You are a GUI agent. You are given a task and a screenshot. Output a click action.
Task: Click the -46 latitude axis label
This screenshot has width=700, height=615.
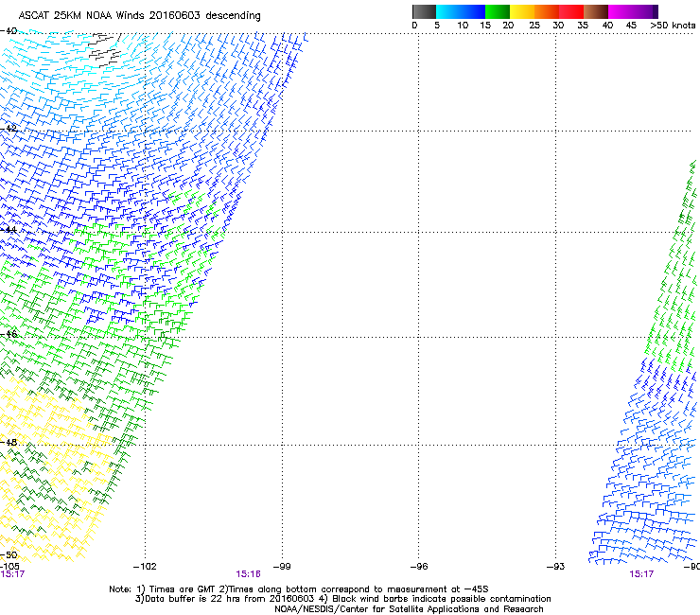coord(9,334)
